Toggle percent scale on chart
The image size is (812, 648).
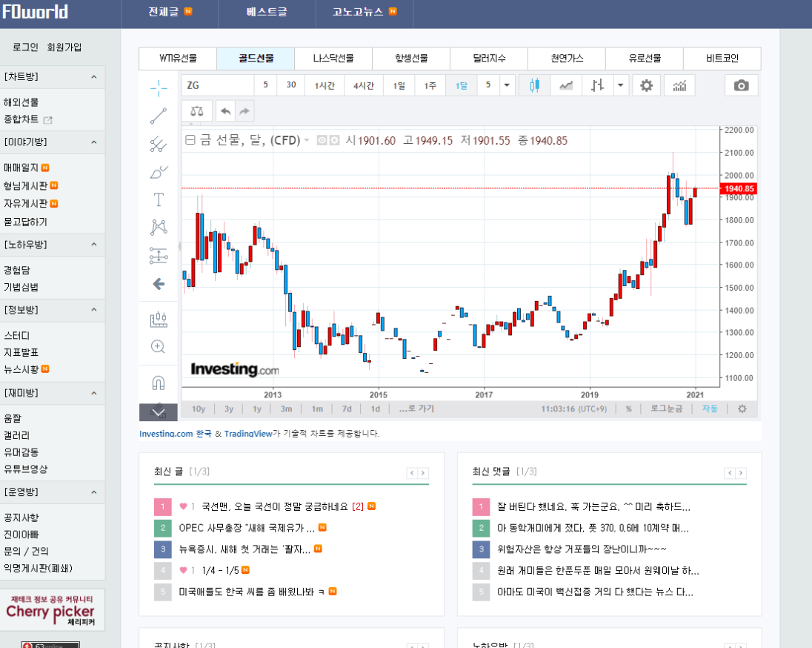click(629, 409)
